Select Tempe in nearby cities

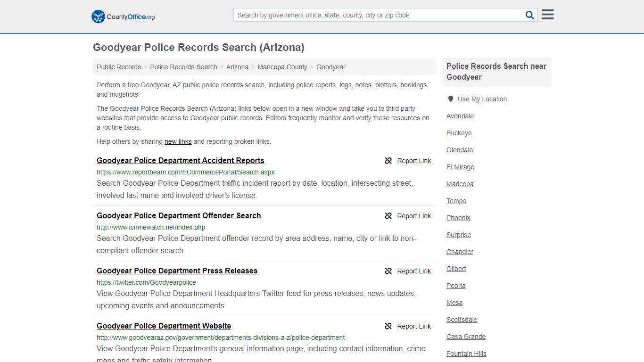click(456, 201)
